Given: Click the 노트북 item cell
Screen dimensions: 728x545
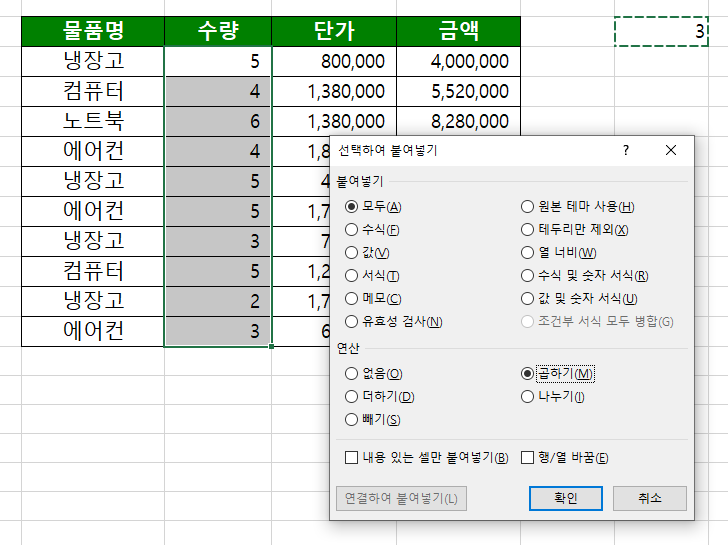Looking at the screenshot, I should 93,121.
